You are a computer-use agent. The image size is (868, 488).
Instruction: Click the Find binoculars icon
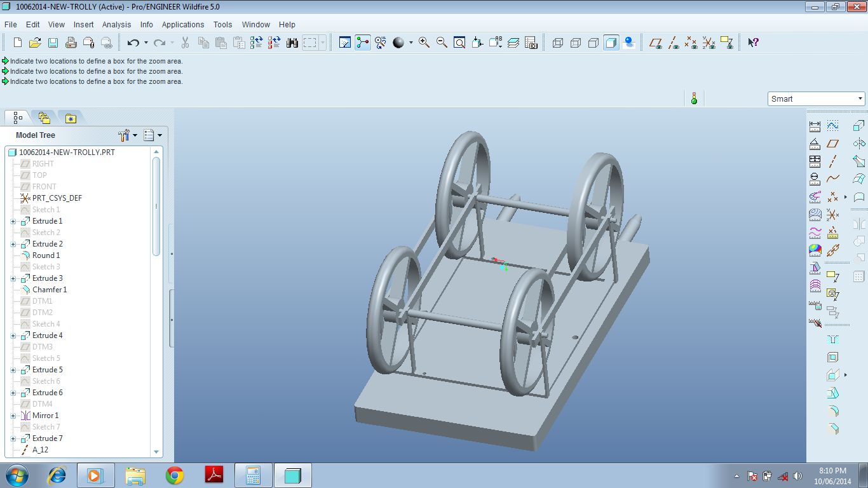click(292, 43)
